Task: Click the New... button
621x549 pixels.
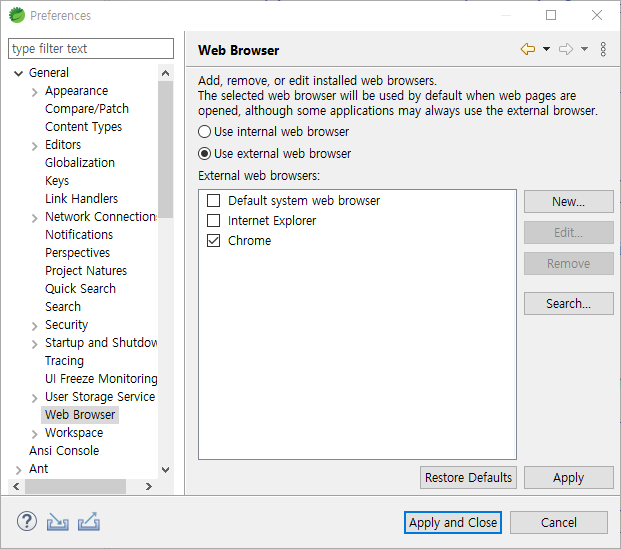Action: [x=569, y=202]
